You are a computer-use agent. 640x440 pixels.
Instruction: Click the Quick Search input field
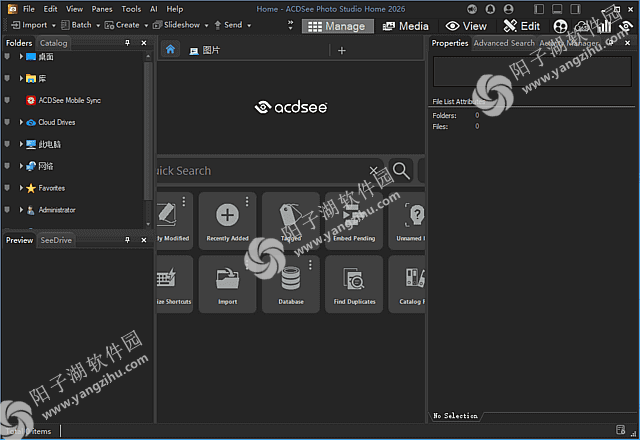[261, 171]
